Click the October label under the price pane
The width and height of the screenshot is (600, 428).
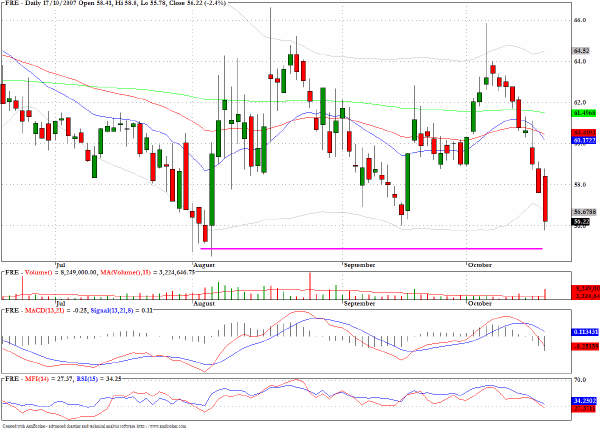point(480,265)
